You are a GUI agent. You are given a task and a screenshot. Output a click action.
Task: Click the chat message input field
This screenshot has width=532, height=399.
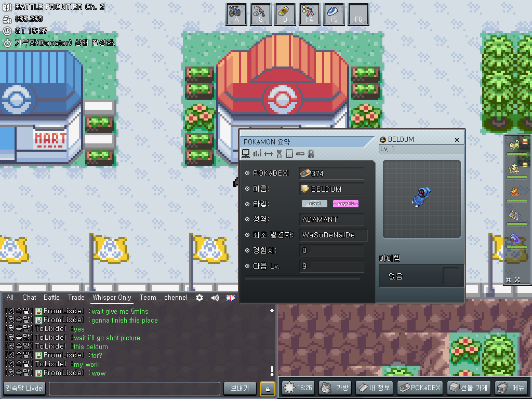[x=135, y=388]
